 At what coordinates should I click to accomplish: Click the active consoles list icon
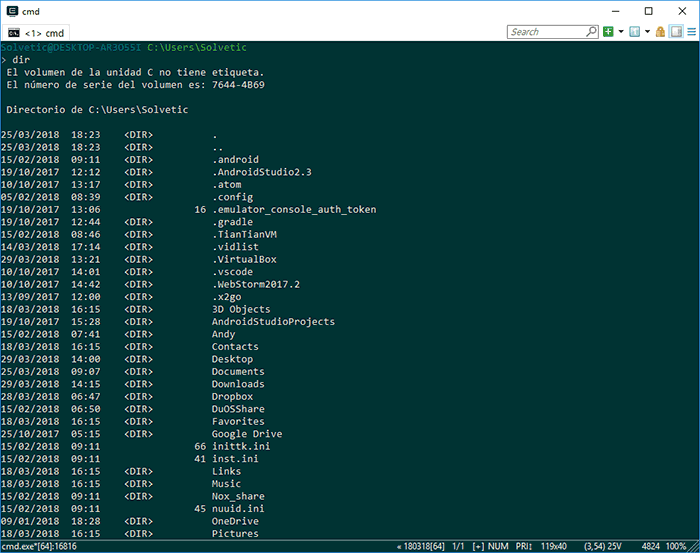tap(634, 32)
